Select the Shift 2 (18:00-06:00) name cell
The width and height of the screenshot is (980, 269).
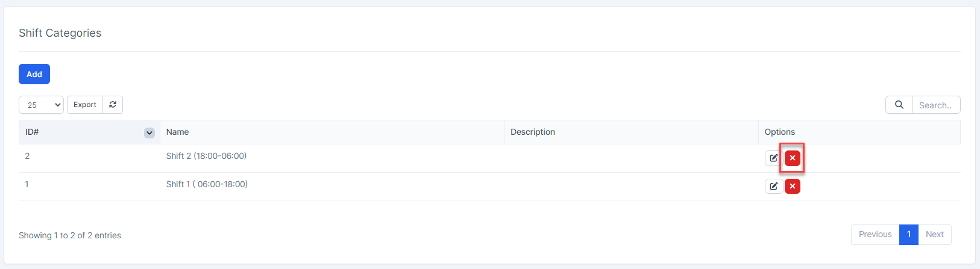click(206, 156)
